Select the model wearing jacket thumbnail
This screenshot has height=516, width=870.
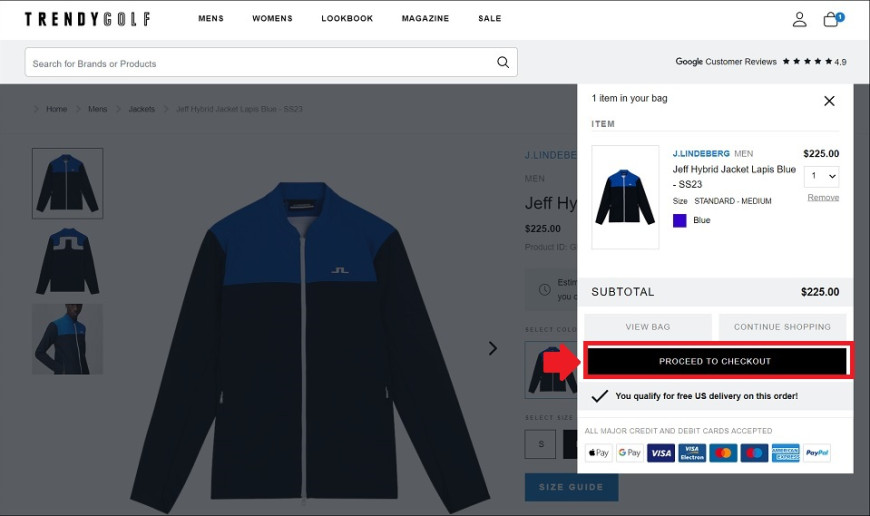(x=68, y=339)
